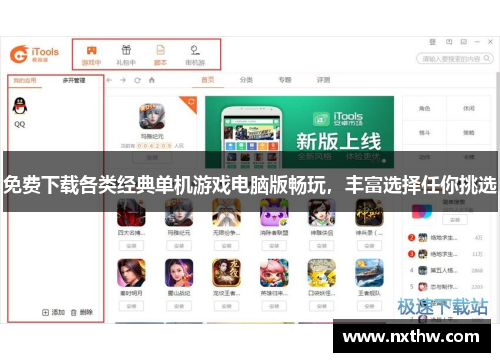
Task: Click the iTools logo
Action: click(34, 54)
